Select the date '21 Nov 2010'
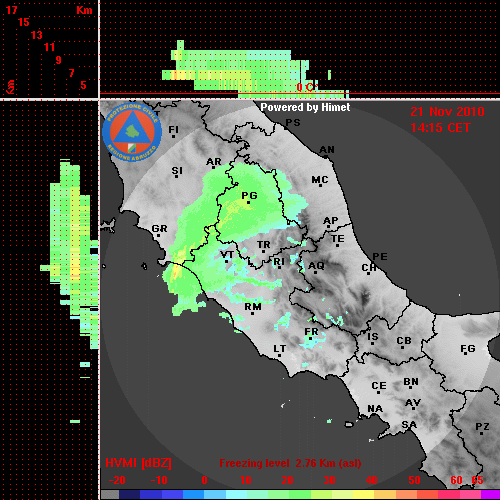500x500 pixels. coord(447,112)
